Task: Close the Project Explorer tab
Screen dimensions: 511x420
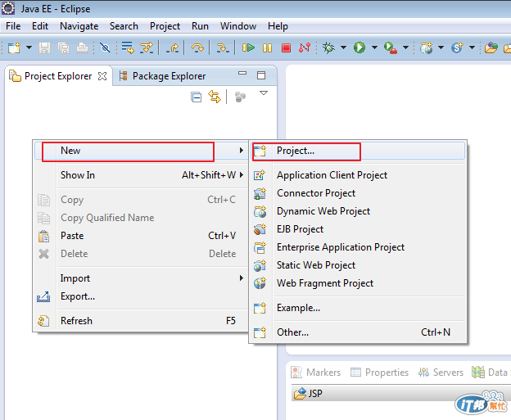Action: (x=102, y=76)
